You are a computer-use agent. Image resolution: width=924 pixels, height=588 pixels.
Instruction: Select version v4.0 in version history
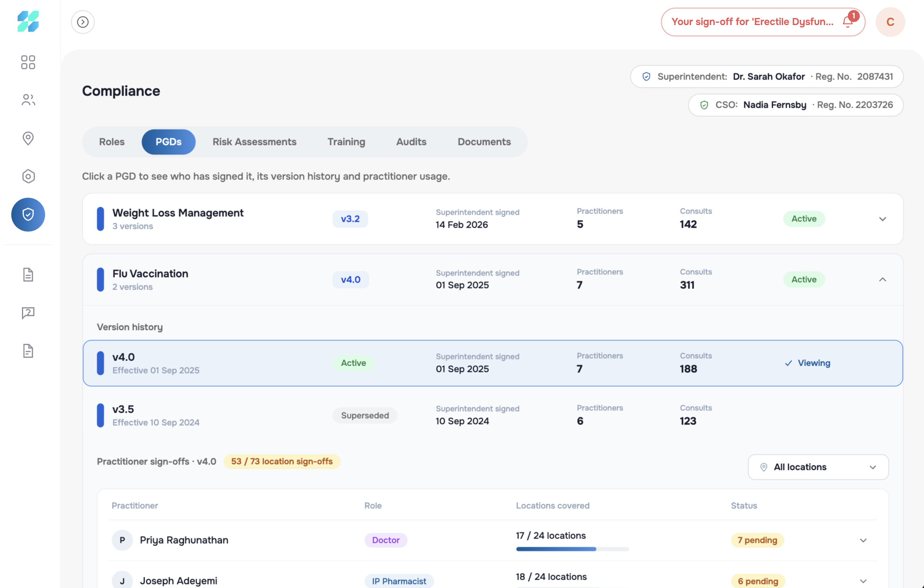coord(493,363)
